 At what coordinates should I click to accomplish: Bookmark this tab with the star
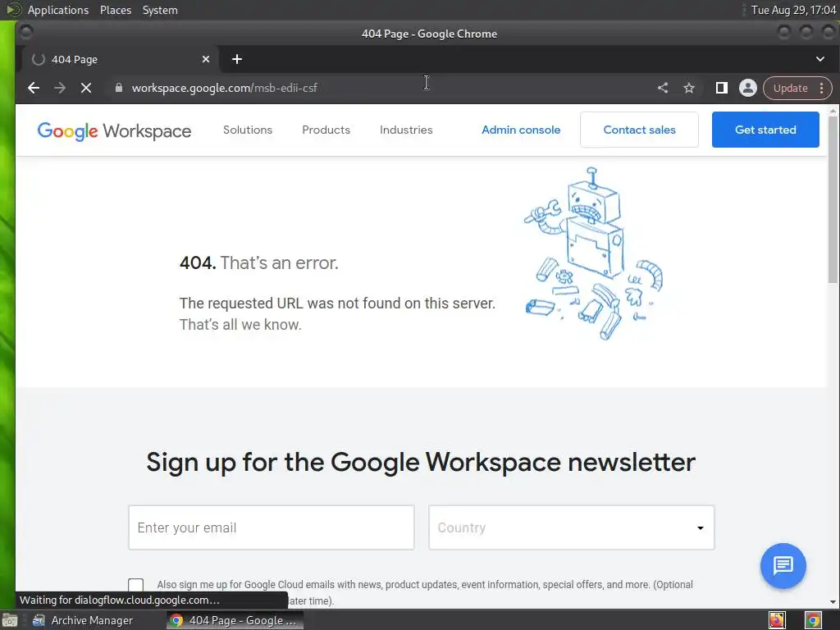click(689, 88)
